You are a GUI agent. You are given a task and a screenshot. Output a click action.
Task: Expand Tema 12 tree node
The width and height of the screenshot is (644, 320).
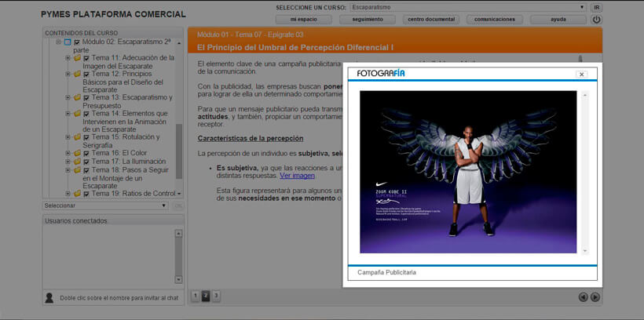(x=68, y=74)
